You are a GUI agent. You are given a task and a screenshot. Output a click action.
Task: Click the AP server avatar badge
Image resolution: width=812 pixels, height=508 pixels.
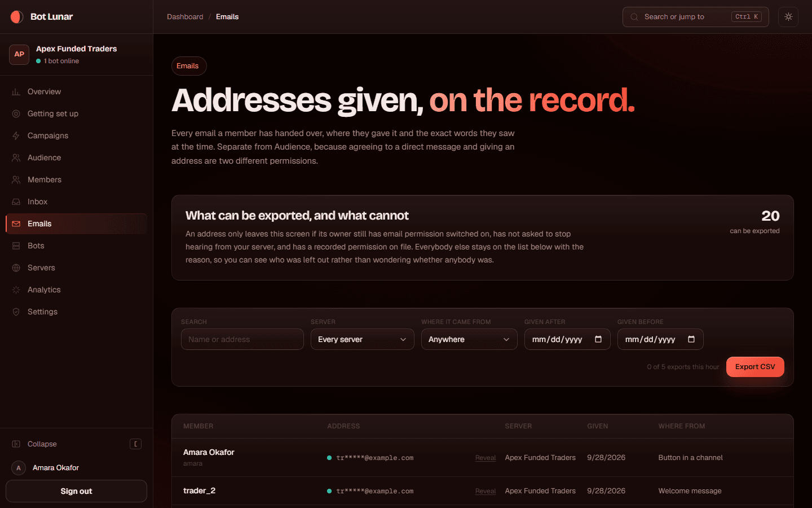click(19, 54)
